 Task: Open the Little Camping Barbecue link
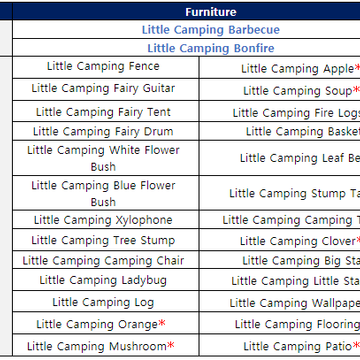pos(211,30)
